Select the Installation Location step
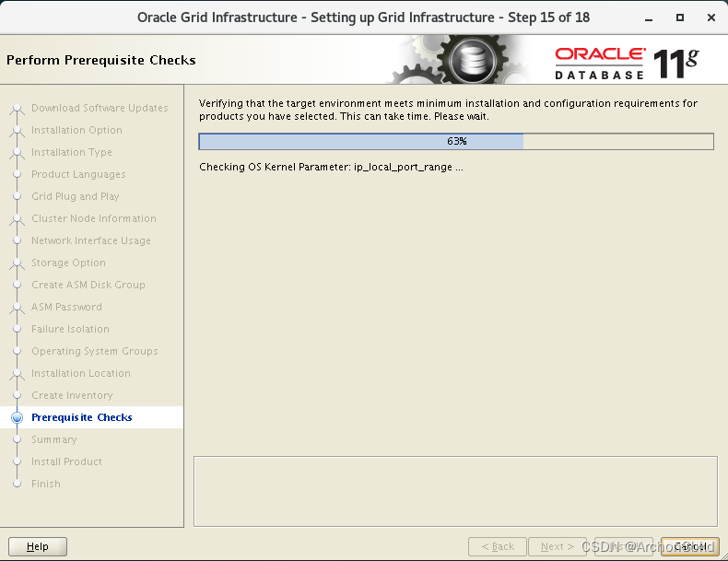 [81, 373]
